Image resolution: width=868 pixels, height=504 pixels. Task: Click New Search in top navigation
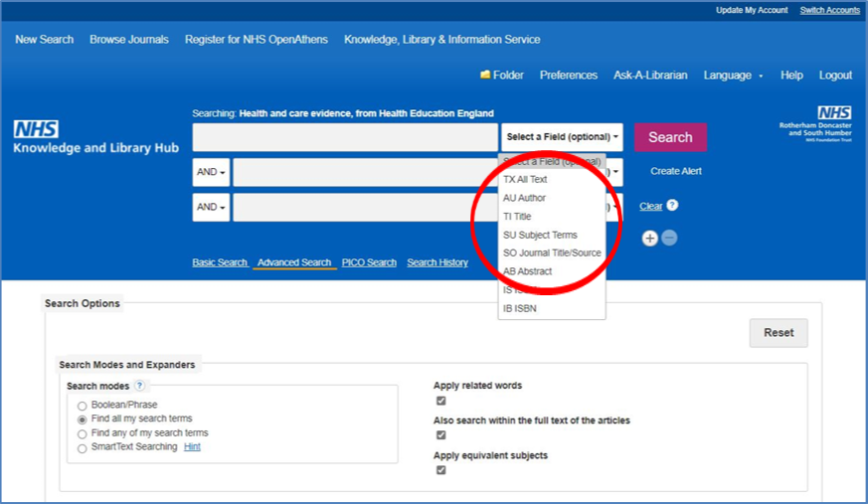point(45,40)
